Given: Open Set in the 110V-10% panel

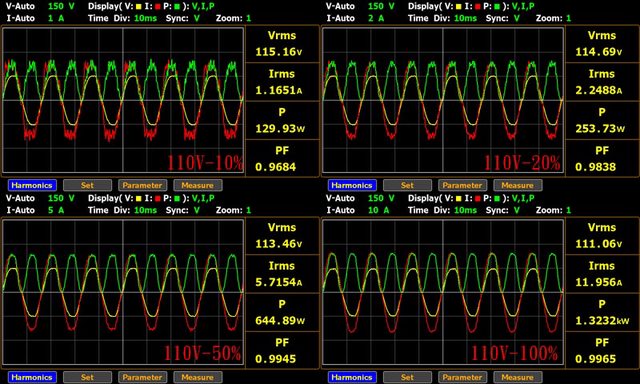Looking at the screenshot, I should (87, 185).
